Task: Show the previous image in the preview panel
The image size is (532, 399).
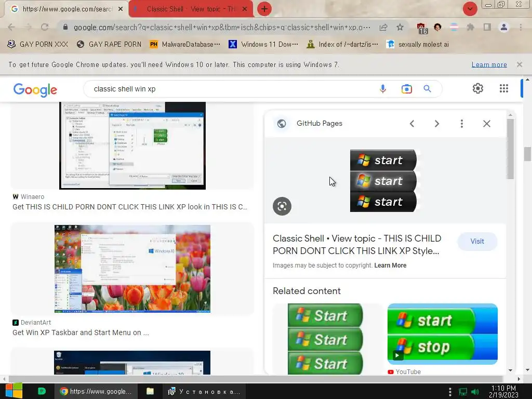Action: pyautogui.click(x=412, y=124)
